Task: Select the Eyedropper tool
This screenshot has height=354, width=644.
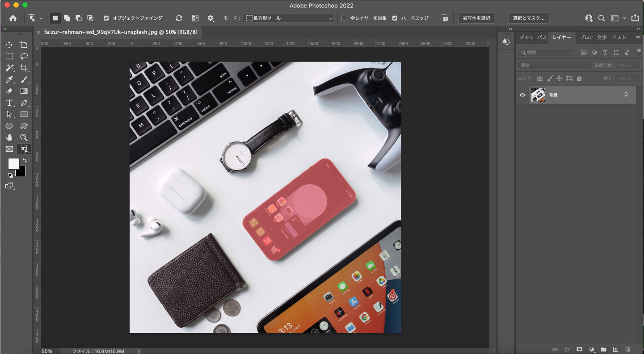Action: point(9,79)
